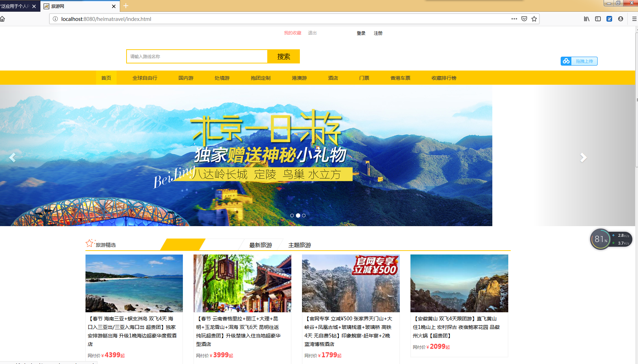
Task: Click the 退出 logout link
Action: point(312,33)
